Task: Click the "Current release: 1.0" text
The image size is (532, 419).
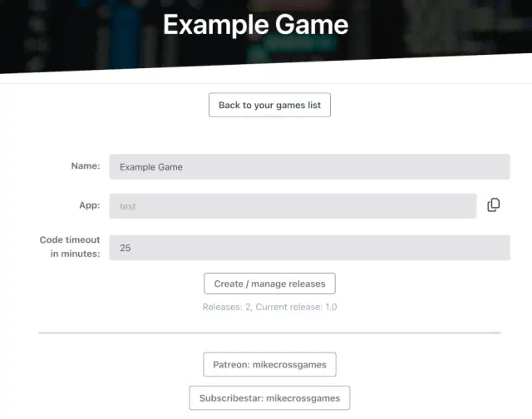Action: tap(296, 308)
